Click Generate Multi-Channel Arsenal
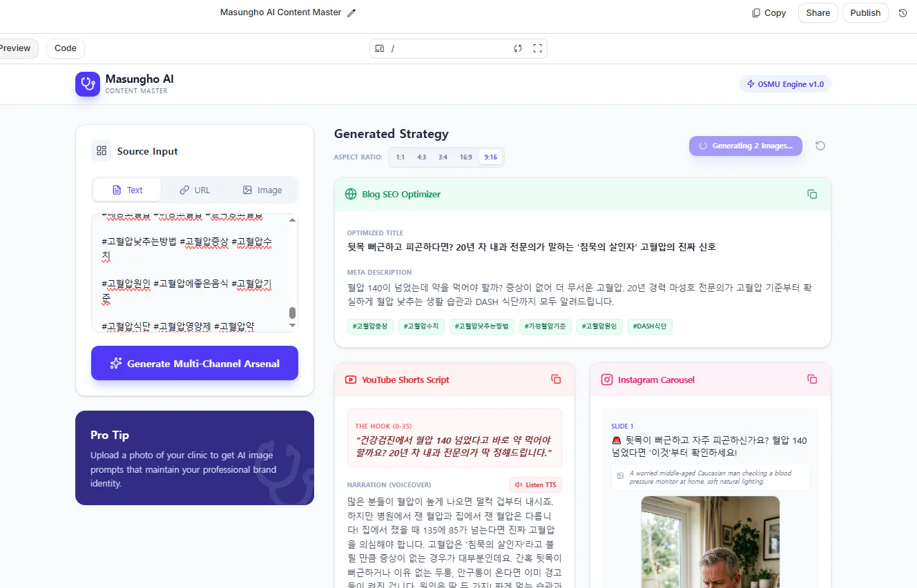Image resolution: width=917 pixels, height=588 pixels. pyautogui.click(x=195, y=363)
